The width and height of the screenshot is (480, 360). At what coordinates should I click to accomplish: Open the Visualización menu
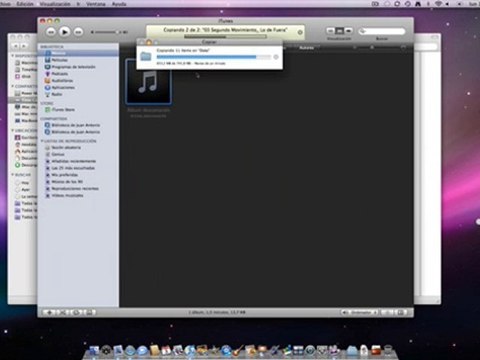tap(55, 4)
